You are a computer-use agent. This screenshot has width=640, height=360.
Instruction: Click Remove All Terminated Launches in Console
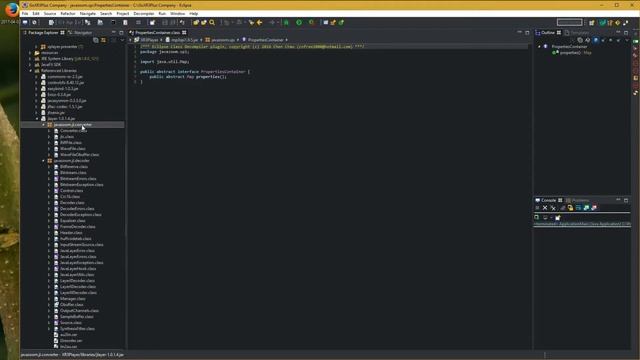553,208
